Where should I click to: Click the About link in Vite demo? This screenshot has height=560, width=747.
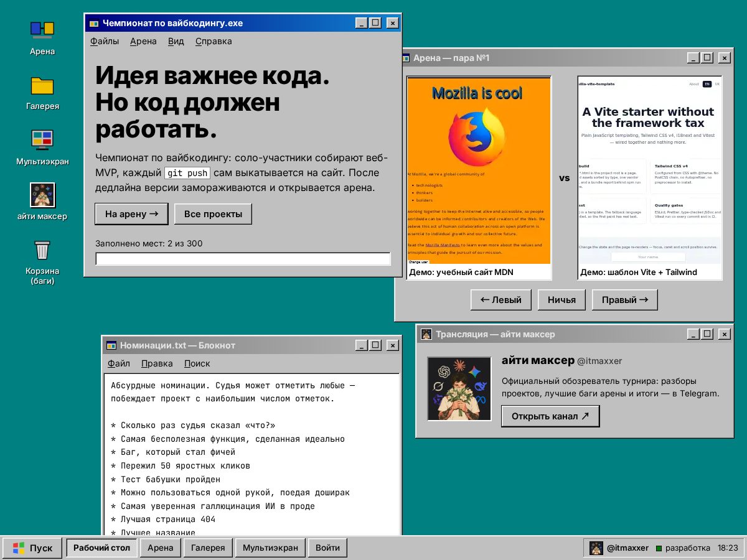pos(694,84)
